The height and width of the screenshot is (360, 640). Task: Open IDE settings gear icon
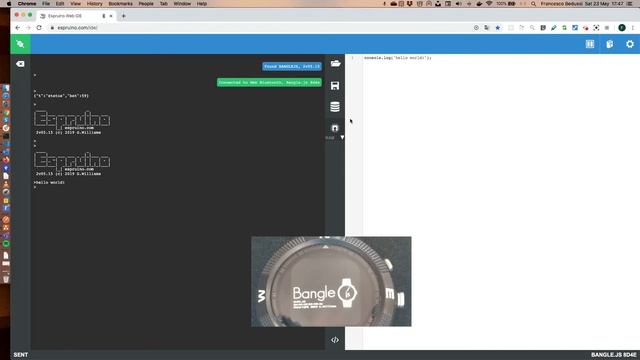coord(630,44)
